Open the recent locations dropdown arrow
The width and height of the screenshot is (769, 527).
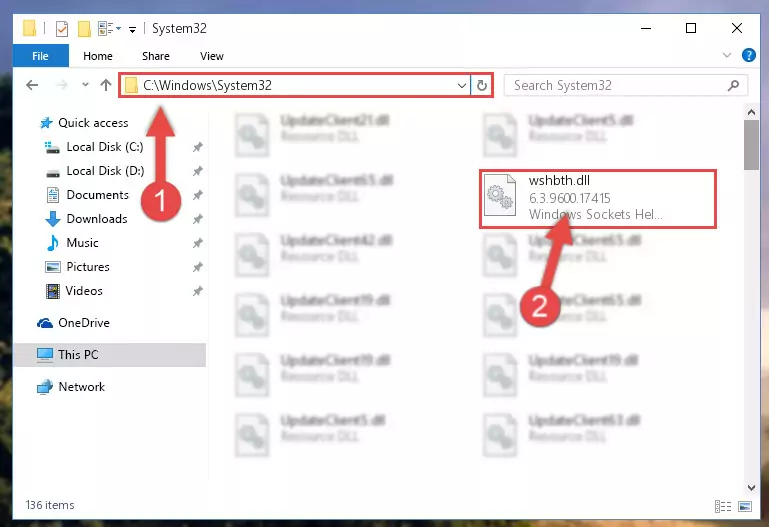(x=85, y=85)
